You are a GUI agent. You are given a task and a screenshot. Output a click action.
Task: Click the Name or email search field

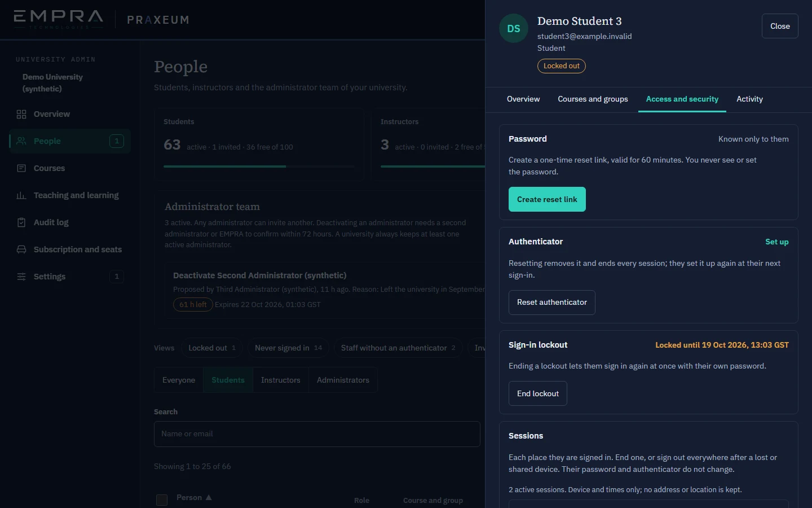click(x=317, y=434)
